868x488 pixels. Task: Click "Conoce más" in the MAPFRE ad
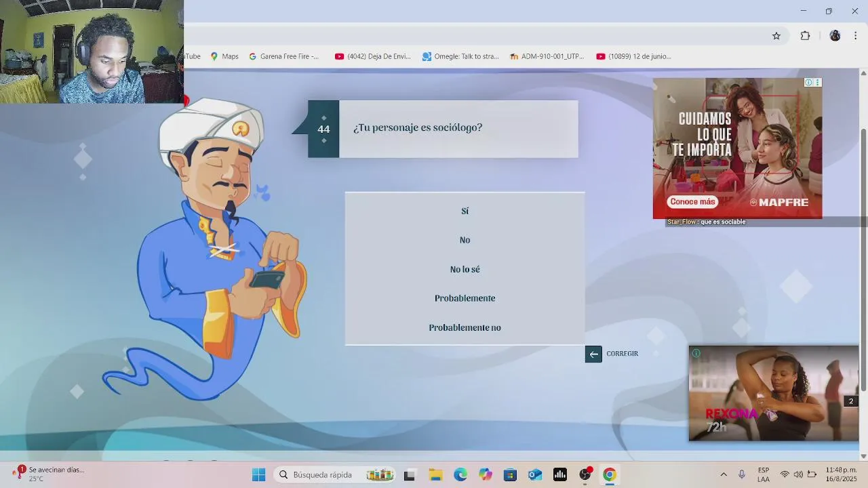(x=692, y=202)
